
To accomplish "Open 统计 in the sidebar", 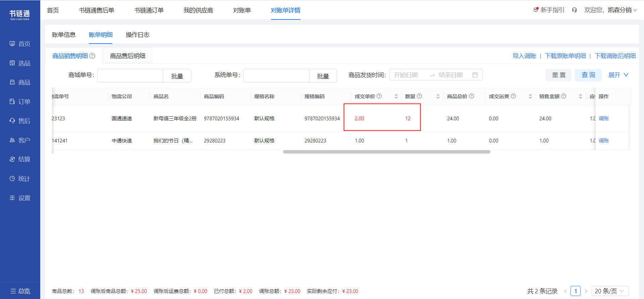I will coord(20,179).
